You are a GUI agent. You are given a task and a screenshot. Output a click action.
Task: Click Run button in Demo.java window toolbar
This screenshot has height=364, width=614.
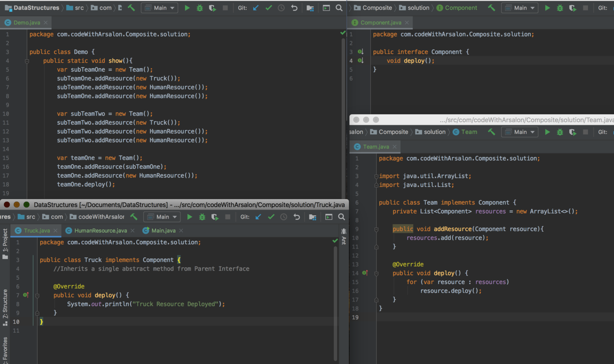point(187,8)
